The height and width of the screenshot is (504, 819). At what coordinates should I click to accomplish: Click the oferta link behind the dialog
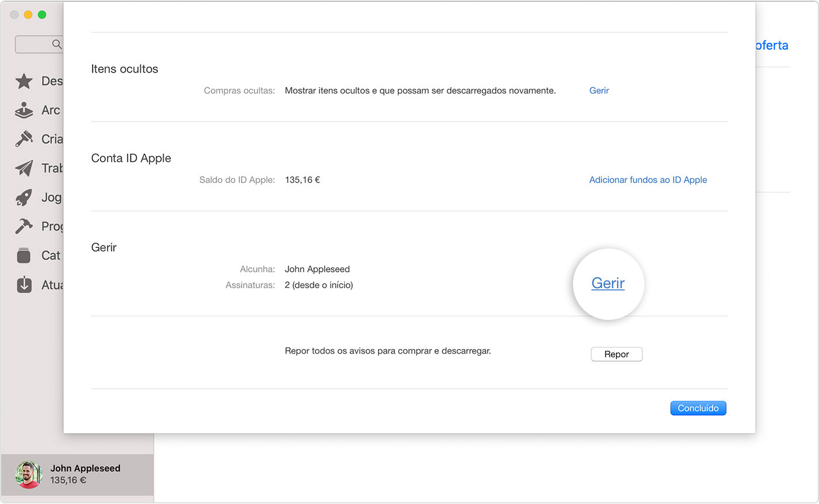[772, 46]
